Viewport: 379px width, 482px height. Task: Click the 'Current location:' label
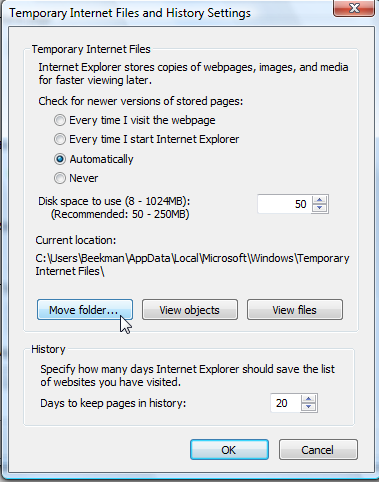pyautogui.click(x=76, y=240)
